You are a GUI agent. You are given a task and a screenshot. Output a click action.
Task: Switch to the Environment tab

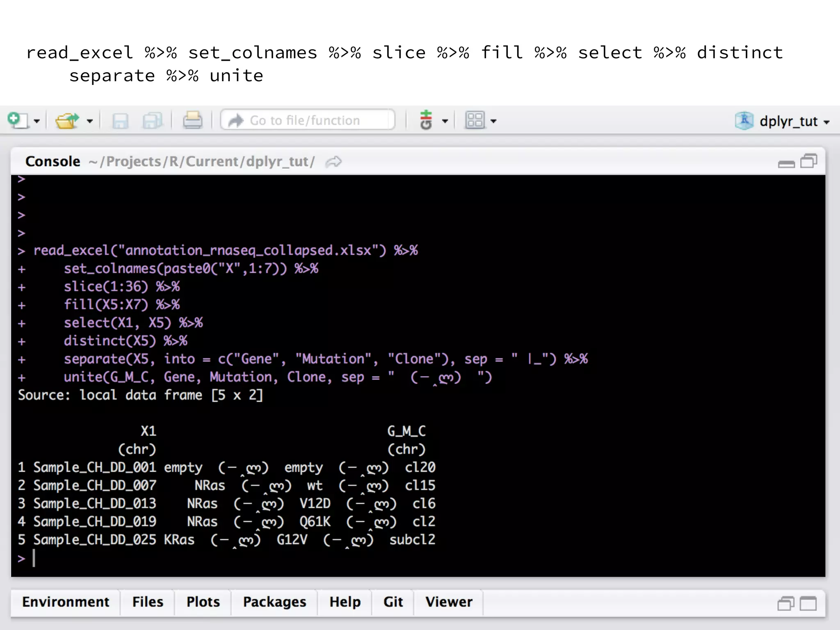tap(66, 602)
